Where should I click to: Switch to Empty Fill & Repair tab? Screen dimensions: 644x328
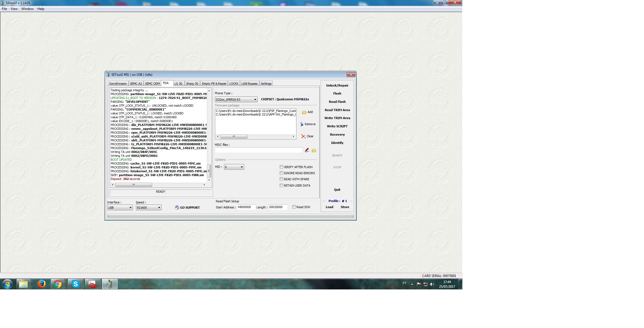[214, 84]
